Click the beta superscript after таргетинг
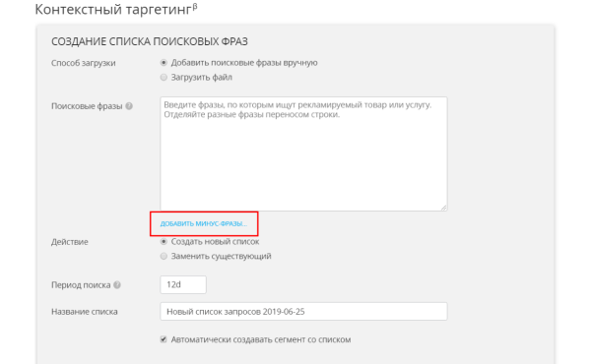 pos(195,7)
